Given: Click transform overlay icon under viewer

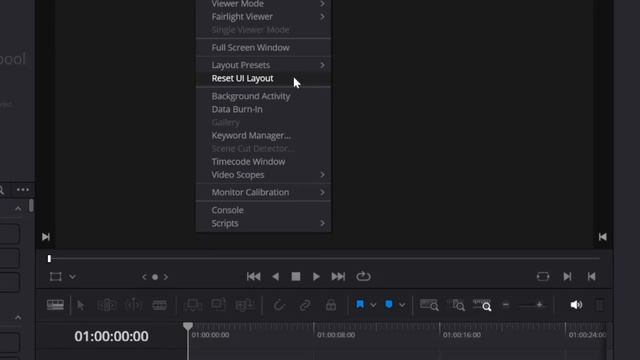Looking at the screenshot, I should 56,277.
